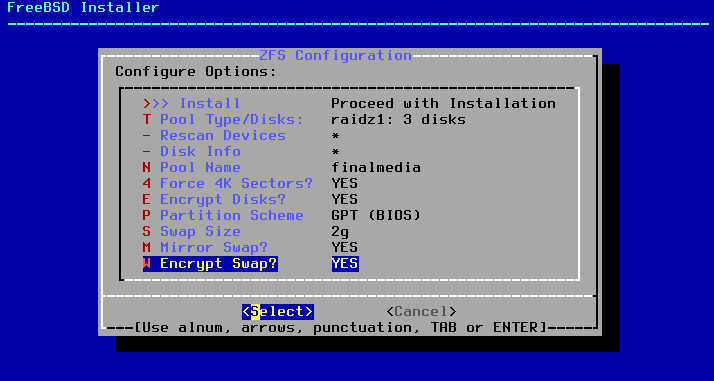Click the 'ZFS Configuration' dialog title

(x=335, y=56)
